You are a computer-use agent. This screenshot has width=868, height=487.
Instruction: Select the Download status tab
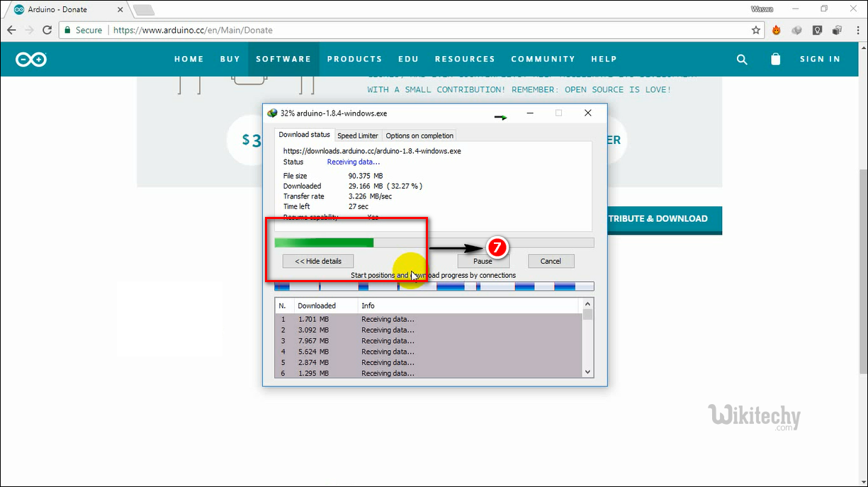tap(304, 135)
